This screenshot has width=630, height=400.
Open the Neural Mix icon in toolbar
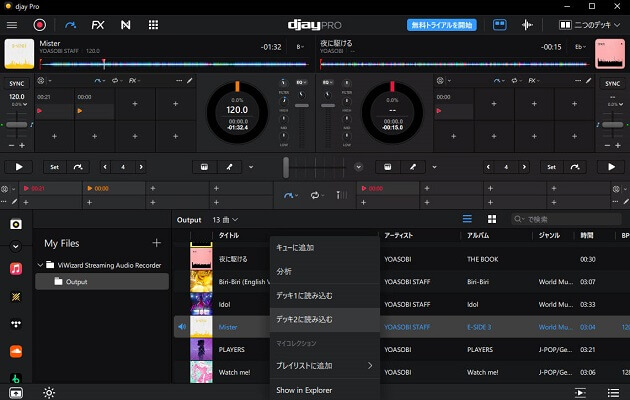[x=125, y=25]
